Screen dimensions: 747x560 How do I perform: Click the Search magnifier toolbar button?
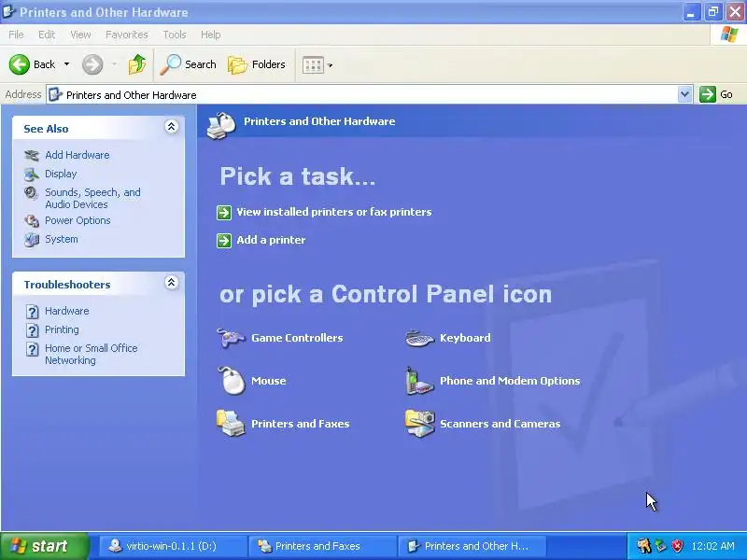click(x=189, y=64)
